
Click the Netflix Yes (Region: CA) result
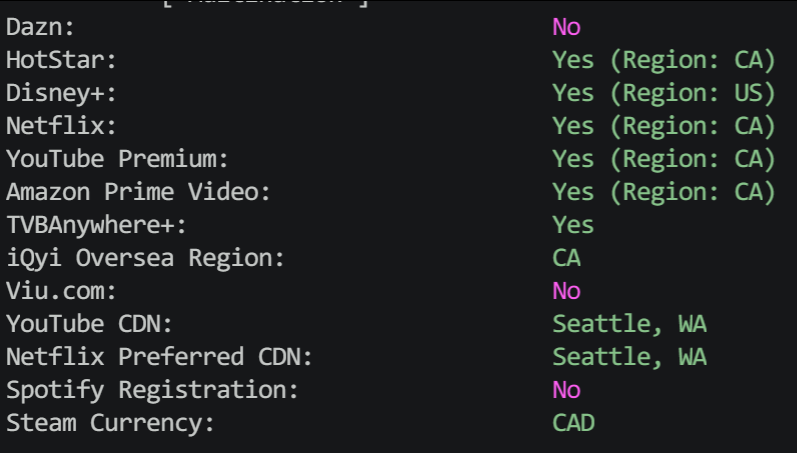(663, 126)
